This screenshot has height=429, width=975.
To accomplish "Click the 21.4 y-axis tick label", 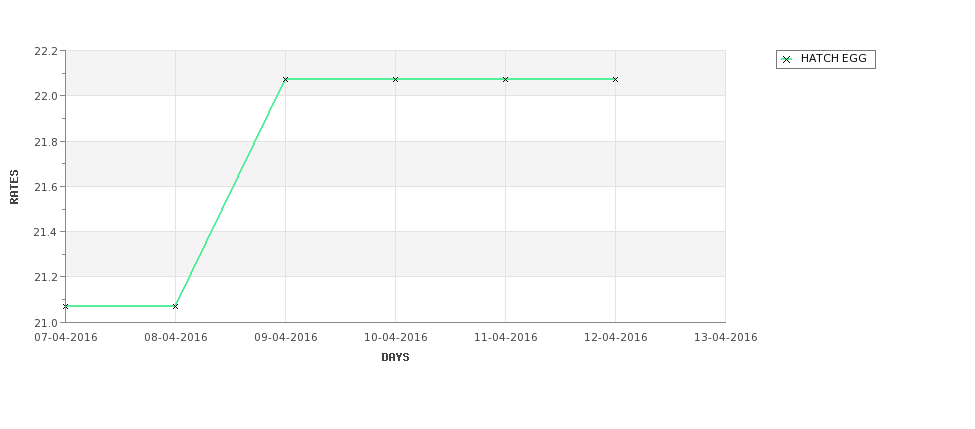I will pos(45,232).
